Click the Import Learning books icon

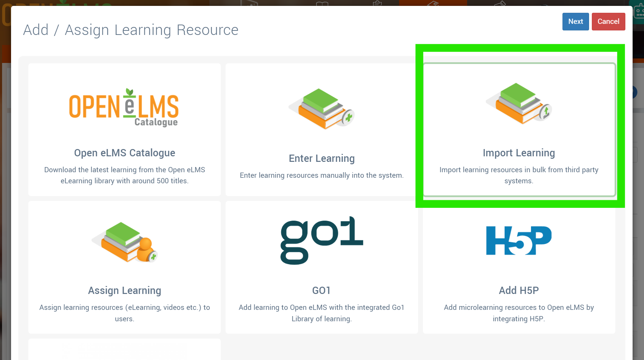tap(519, 103)
